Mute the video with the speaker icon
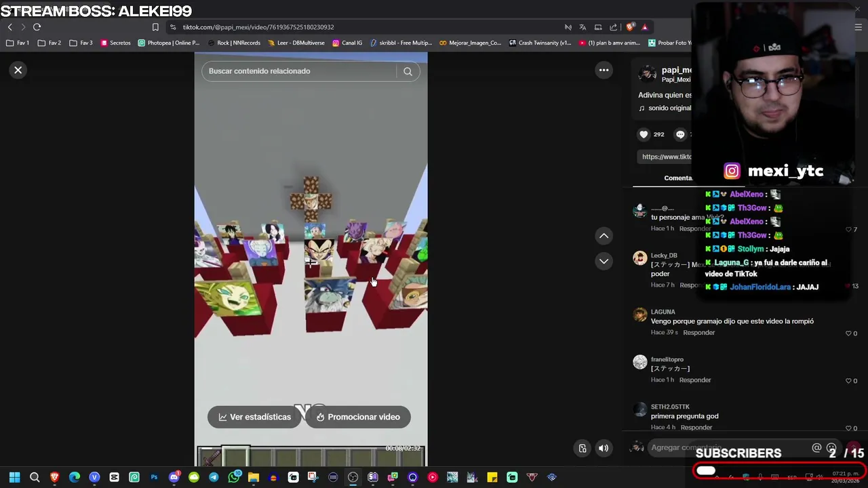 click(x=603, y=448)
